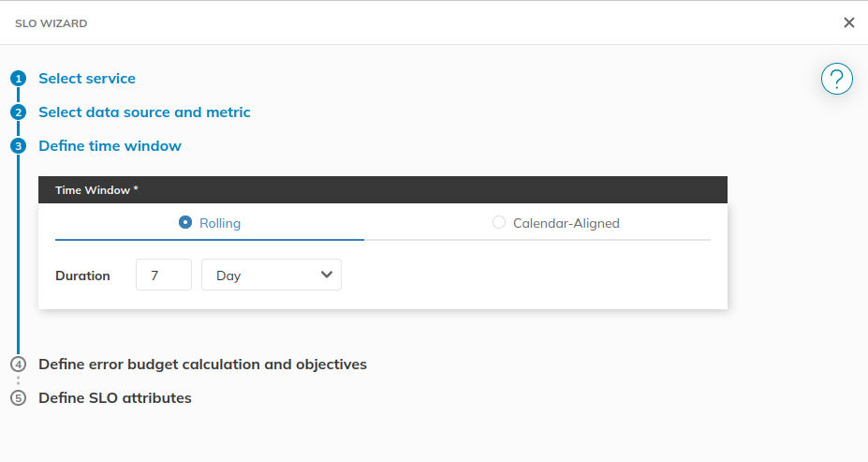Go to Select service step

[87, 79]
